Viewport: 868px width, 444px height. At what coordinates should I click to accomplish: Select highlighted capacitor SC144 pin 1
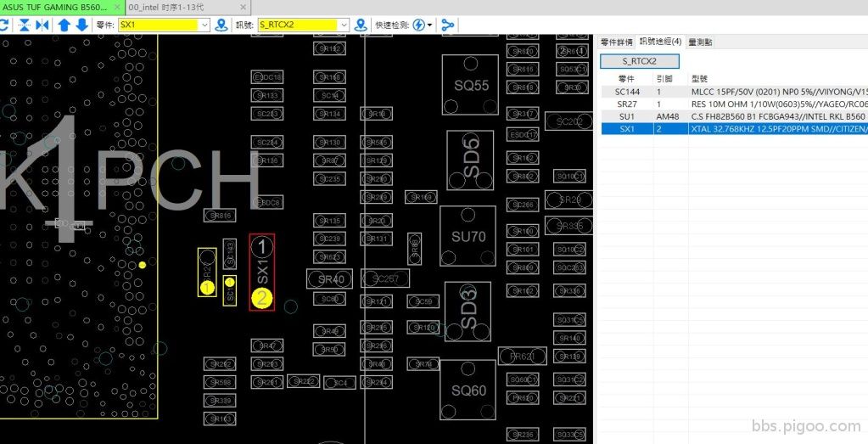[230, 281]
